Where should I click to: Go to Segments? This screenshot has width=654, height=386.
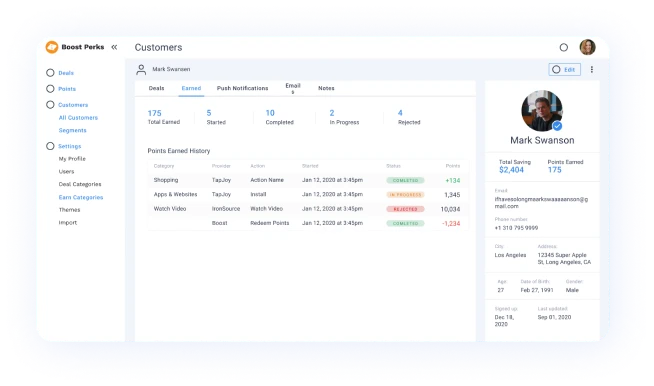coord(73,130)
